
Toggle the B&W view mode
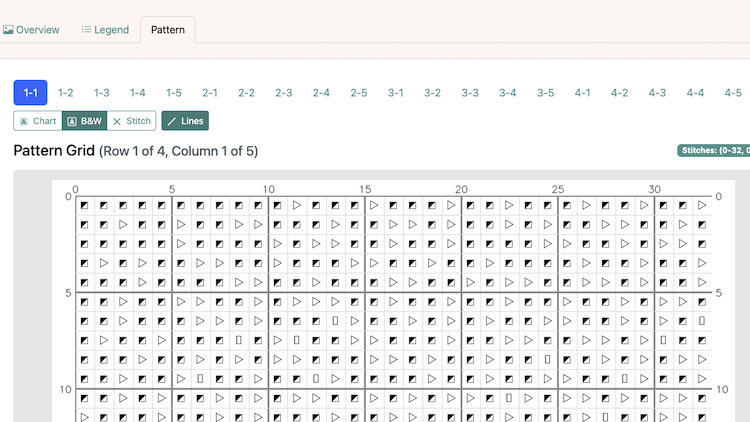point(84,121)
